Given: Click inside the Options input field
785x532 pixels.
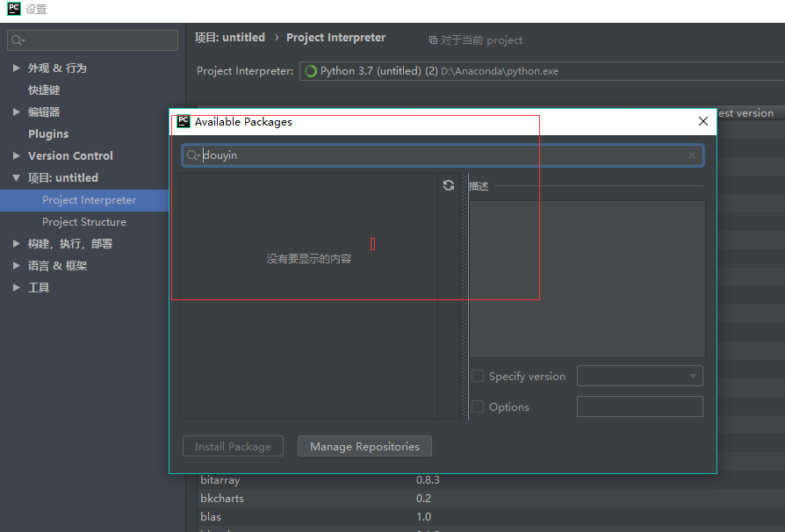Looking at the screenshot, I should point(639,406).
